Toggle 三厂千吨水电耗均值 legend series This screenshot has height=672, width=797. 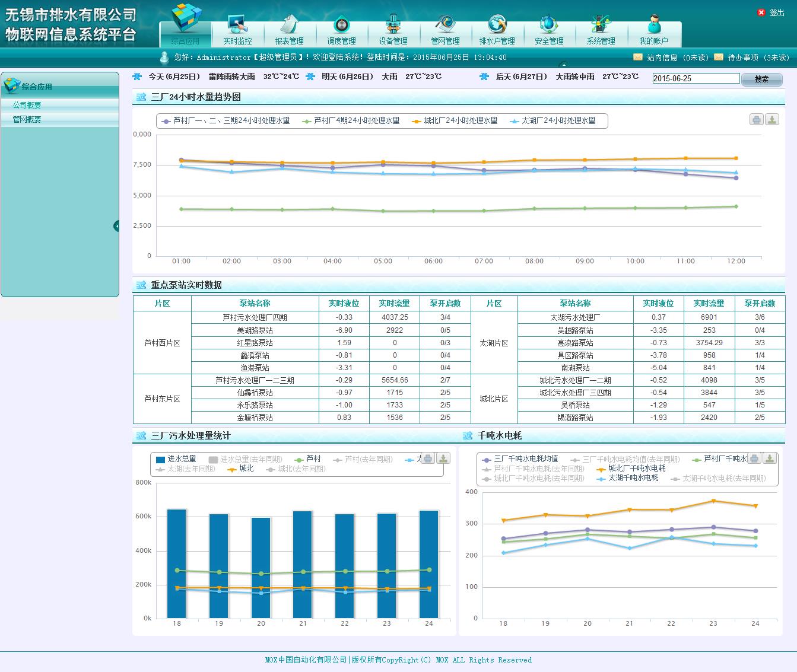520,459
